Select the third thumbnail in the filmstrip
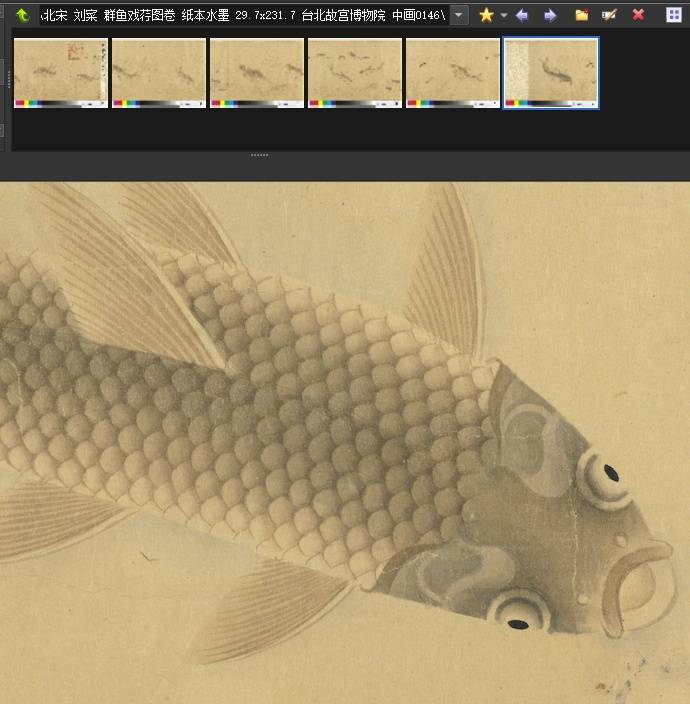This screenshot has height=704, width=690. [256, 72]
